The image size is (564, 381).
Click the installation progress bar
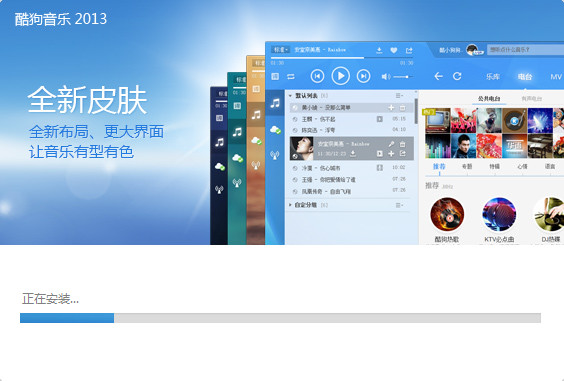click(x=280, y=318)
